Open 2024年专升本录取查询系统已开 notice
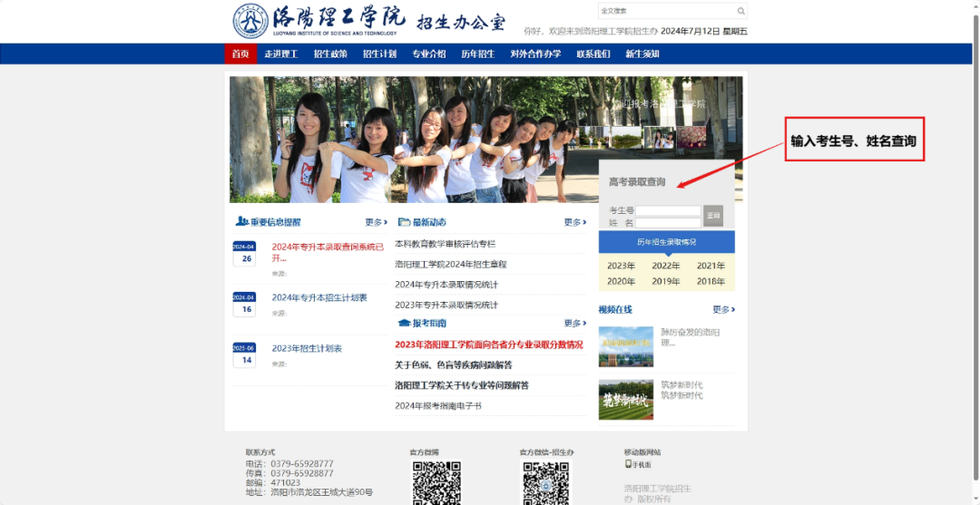Image resolution: width=980 pixels, height=505 pixels. pos(328,252)
